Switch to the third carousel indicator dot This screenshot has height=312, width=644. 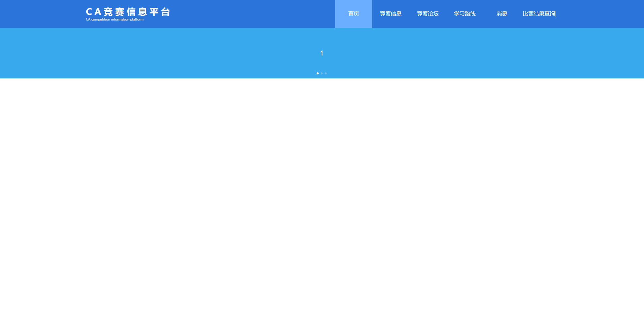(326, 73)
